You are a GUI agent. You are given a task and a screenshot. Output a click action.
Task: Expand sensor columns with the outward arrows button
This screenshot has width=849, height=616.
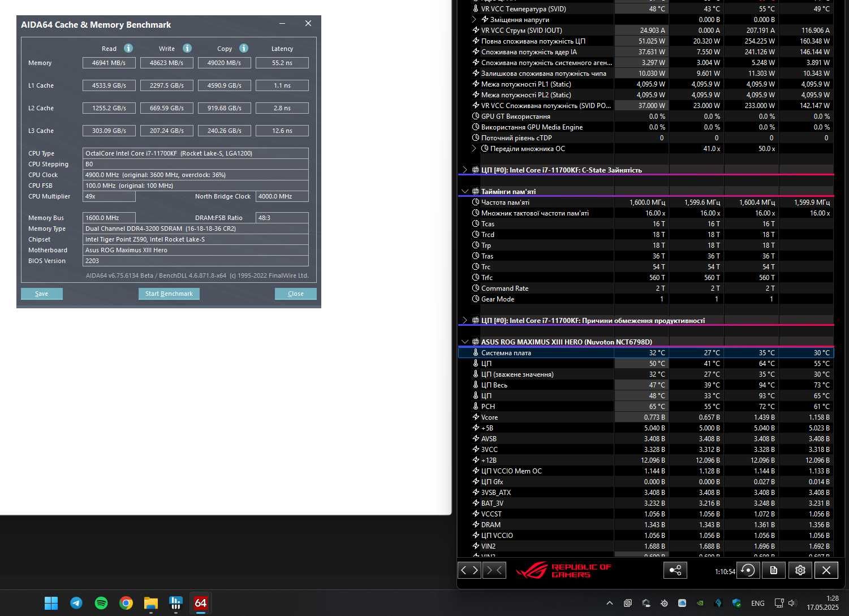469,570
